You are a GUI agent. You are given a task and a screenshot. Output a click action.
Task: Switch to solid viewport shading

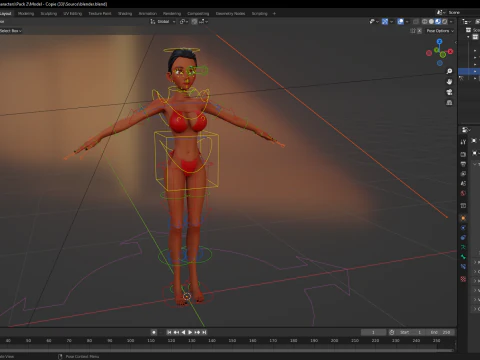tap(431, 22)
